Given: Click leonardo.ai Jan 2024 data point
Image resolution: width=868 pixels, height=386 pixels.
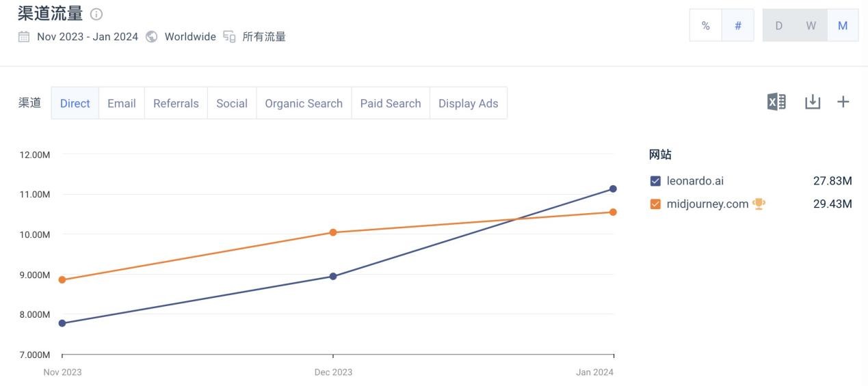Looking at the screenshot, I should [613, 189].
